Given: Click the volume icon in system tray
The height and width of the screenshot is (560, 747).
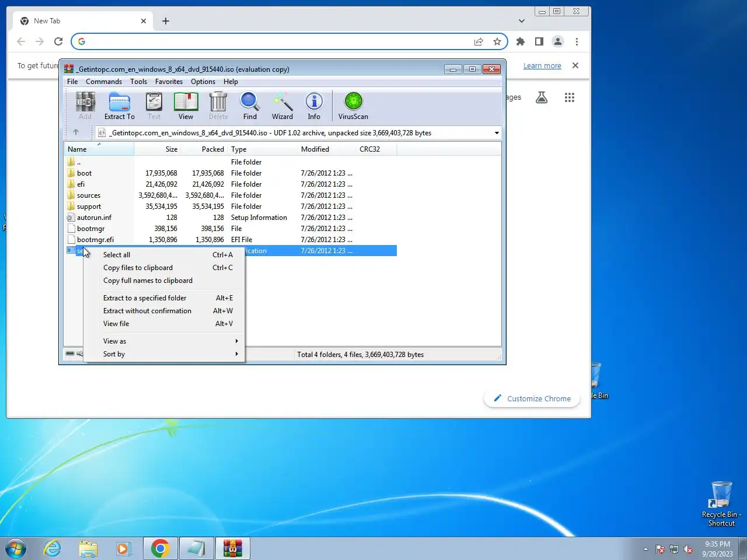Looking at the screenshot, I should [688, 549].
